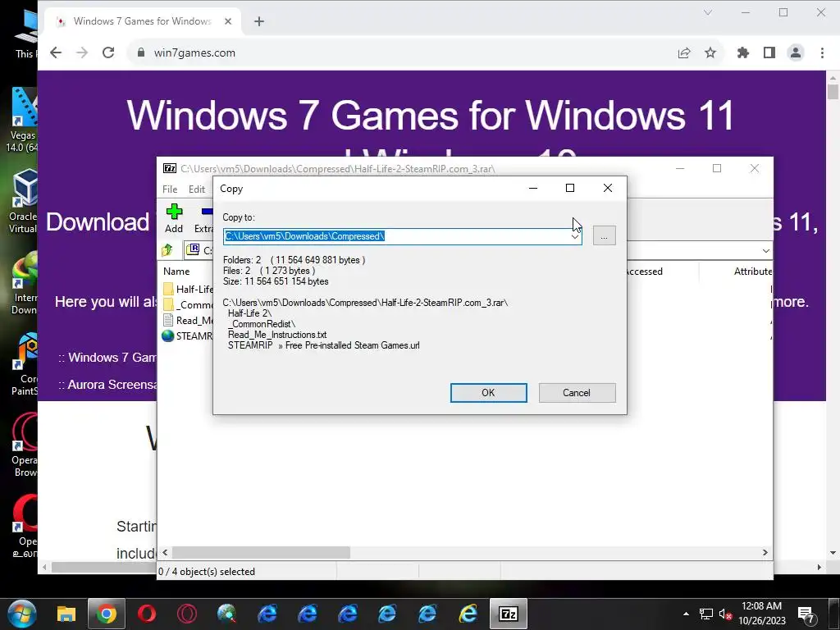Open the notification center icon
Image resolution: width=840 pixels, height=630 pixels.
806,614
